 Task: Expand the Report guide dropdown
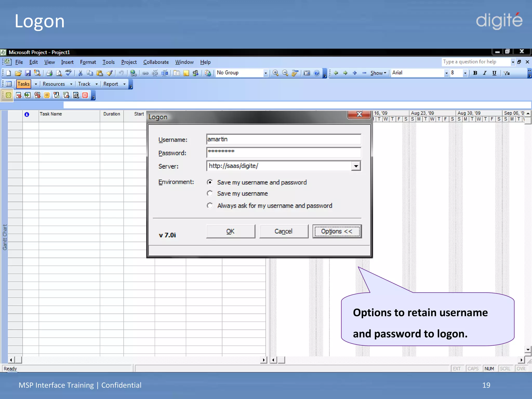coord(124,84)
